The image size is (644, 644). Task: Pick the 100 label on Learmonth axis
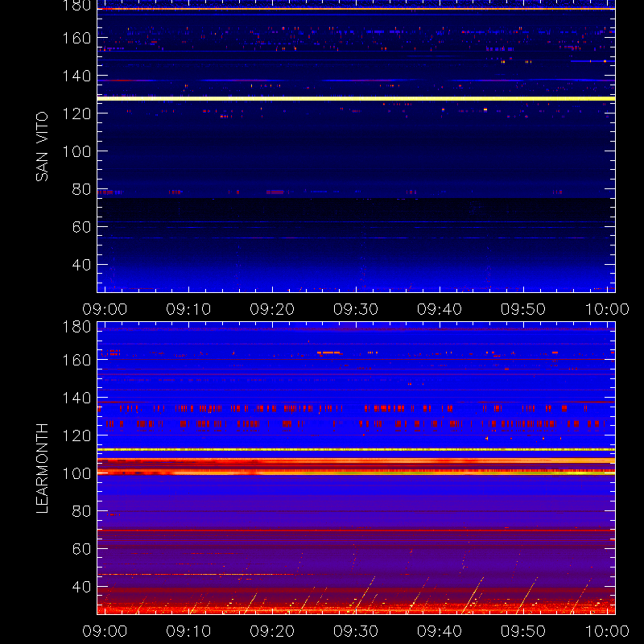76,473
